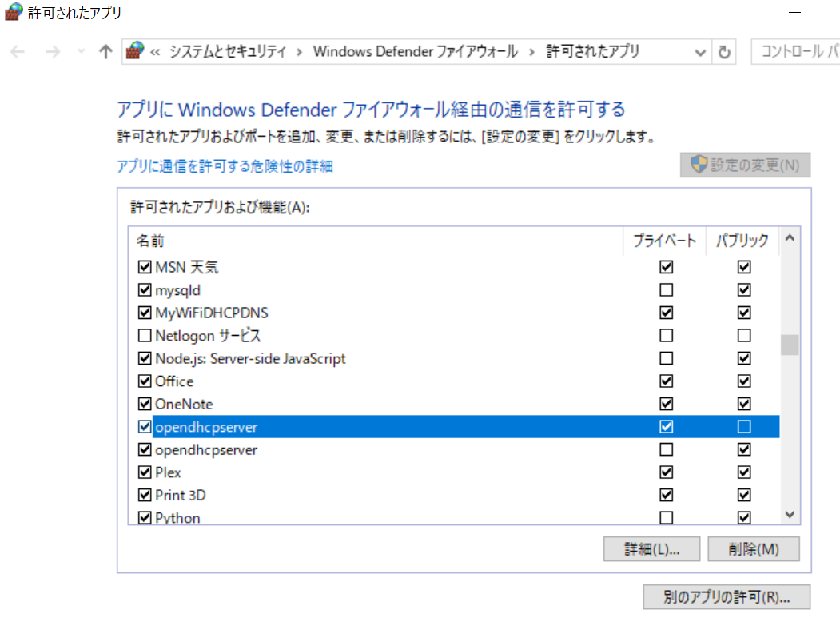
Task: Click システムとセキュリティ breadcrumb
Action: 228,51
